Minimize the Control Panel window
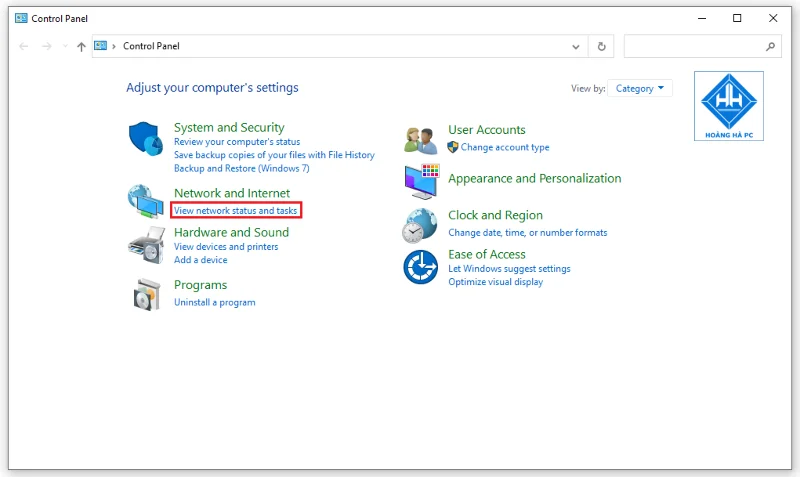Viewport: 800px width, 477px height. coord(702,18)
